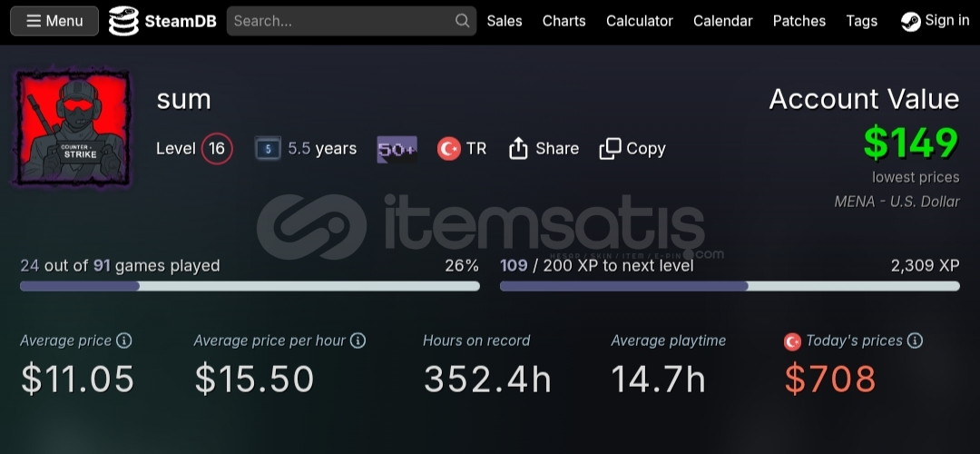Click the Steam sign in icon

pyautogui.click(x=910, y=21)
